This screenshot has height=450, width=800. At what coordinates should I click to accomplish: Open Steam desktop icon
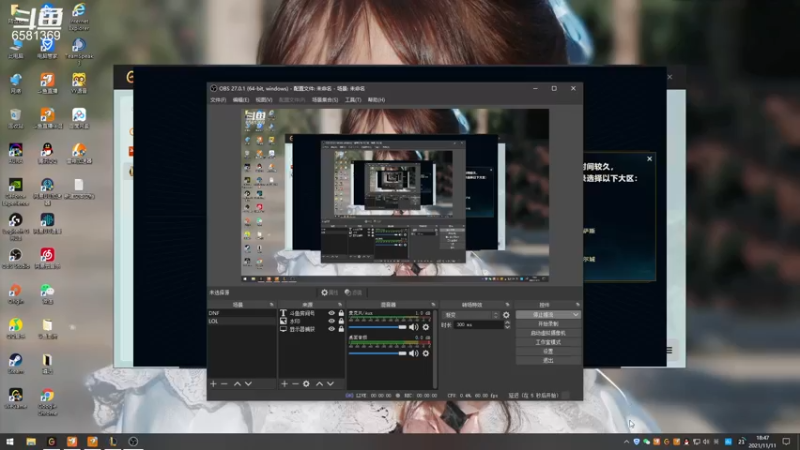[15, 363]
